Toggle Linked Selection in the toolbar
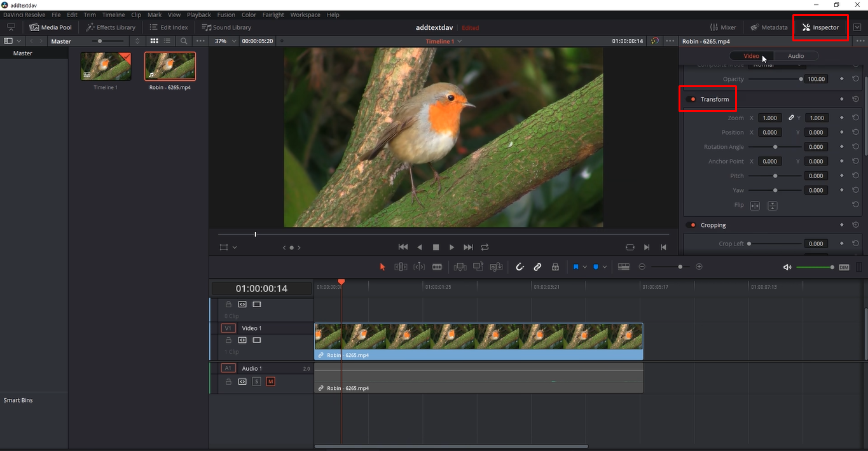Viewport: 868px width, 451px height. tap(537, 267)
